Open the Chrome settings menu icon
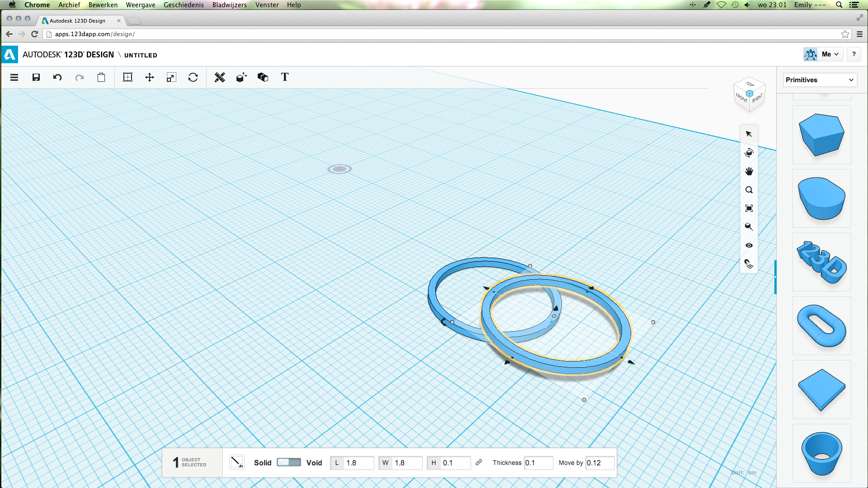 pos(859,34)
